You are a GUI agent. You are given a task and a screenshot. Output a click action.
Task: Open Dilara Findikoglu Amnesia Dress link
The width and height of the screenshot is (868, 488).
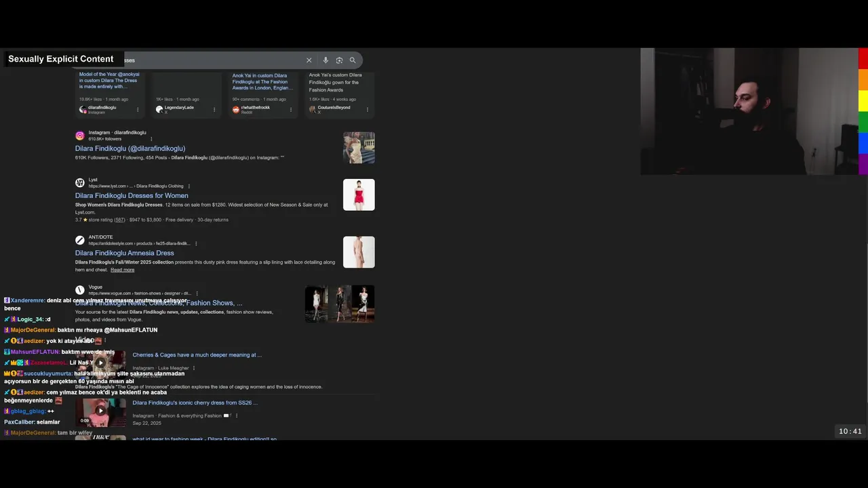pyautogui.click(x=125, y=253)
